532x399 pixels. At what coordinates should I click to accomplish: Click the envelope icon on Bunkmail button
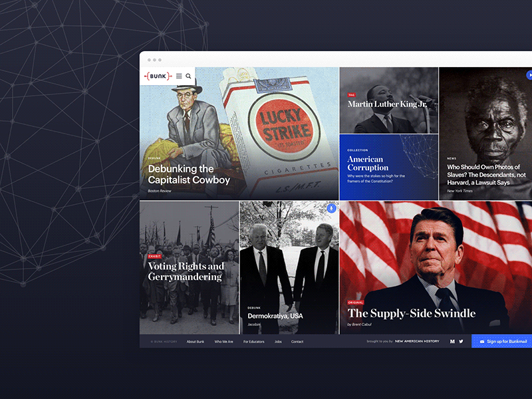pos(482,342)
